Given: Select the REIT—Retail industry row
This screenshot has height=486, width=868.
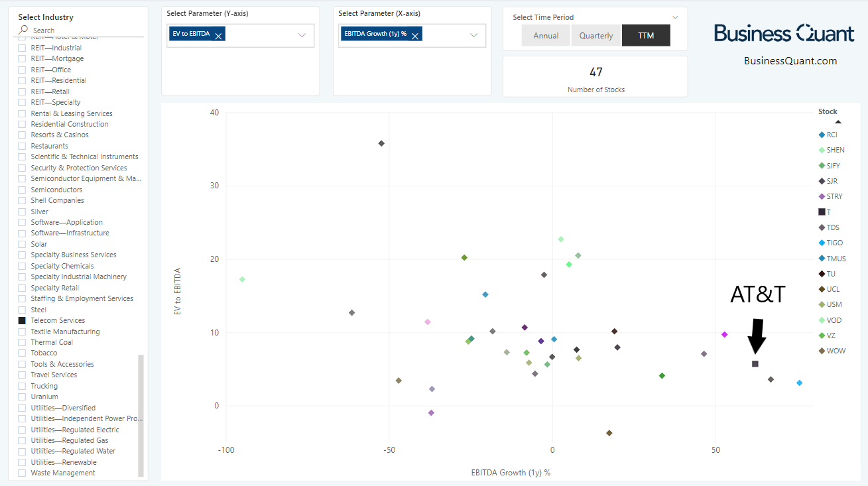Looking at the screenshot, I should [x=80, y=91].
